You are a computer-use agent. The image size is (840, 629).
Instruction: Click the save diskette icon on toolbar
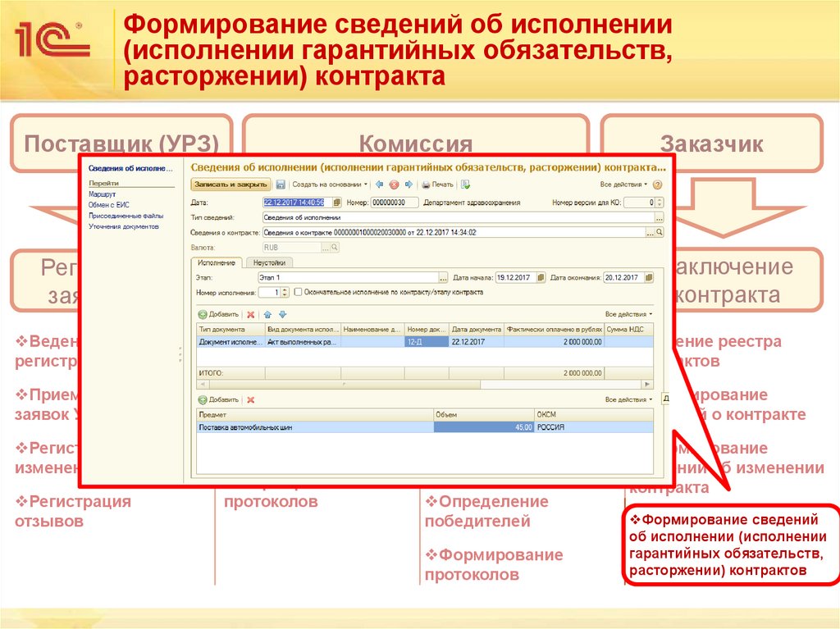coord(280,184)
